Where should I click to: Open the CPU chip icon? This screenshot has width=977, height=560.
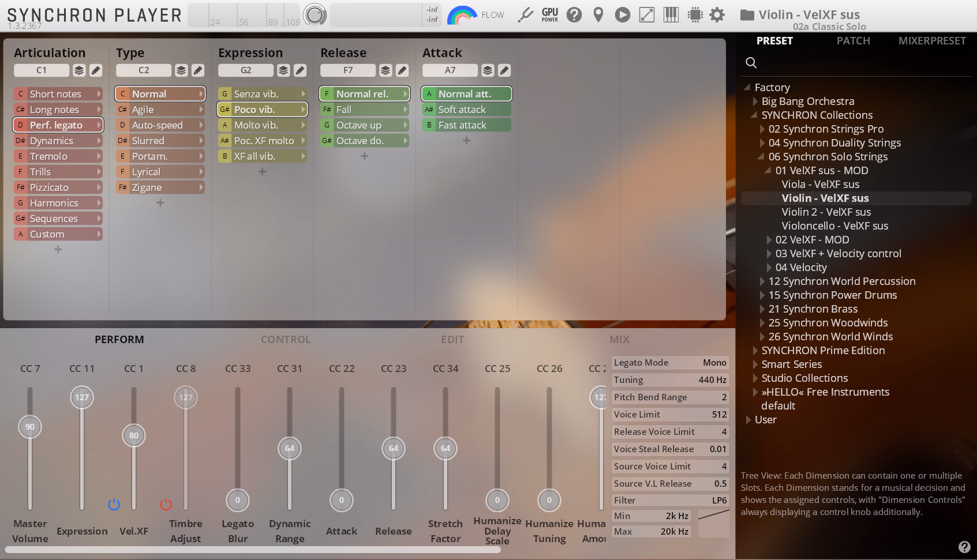(695, 15)
